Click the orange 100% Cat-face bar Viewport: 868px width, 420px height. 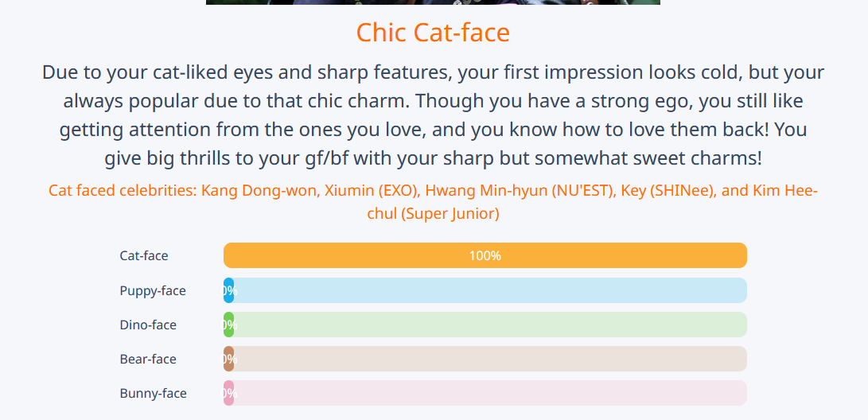click(485, 255)
